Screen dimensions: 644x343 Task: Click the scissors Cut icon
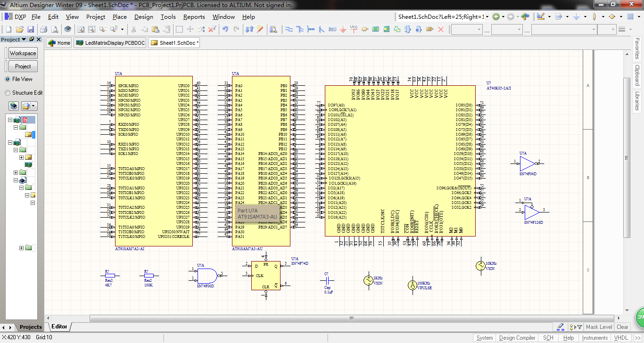coord(133,29)
